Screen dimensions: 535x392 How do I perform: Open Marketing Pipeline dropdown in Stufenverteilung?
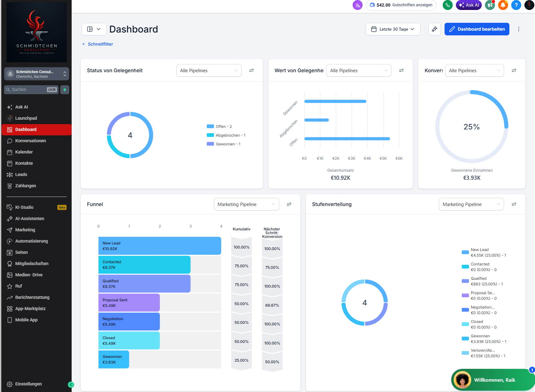[471, 204]
